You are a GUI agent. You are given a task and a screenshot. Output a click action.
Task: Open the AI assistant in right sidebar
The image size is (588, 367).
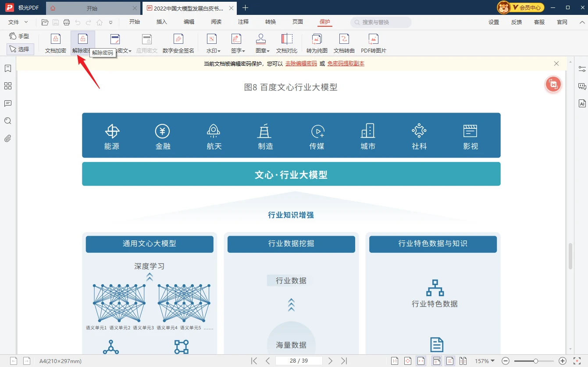582,104
